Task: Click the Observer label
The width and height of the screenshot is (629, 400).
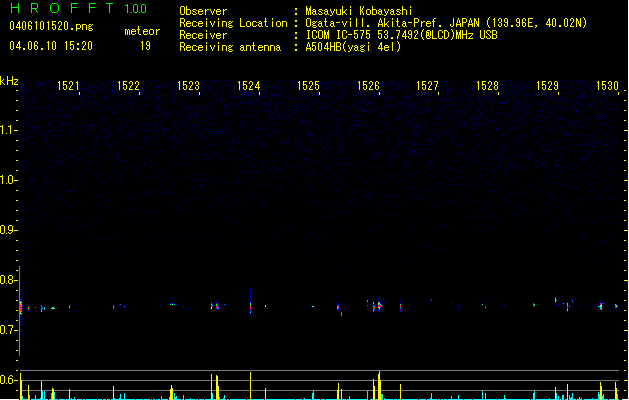Action: pyautogui.click(x=203, y=11)
